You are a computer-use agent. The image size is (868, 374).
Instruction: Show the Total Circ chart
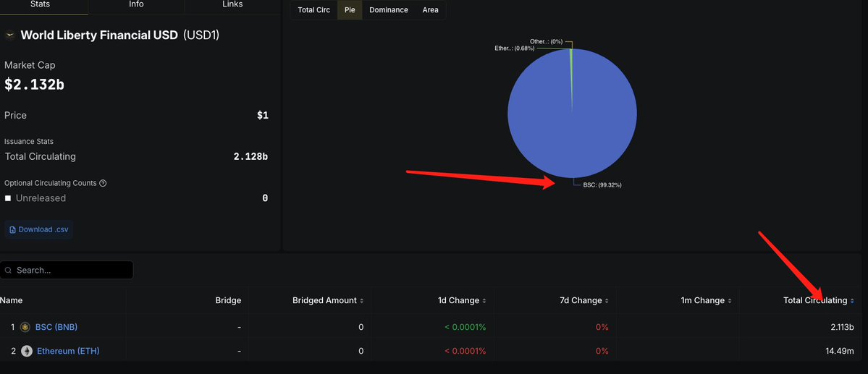pyautogui.click(x=314, y=10)
